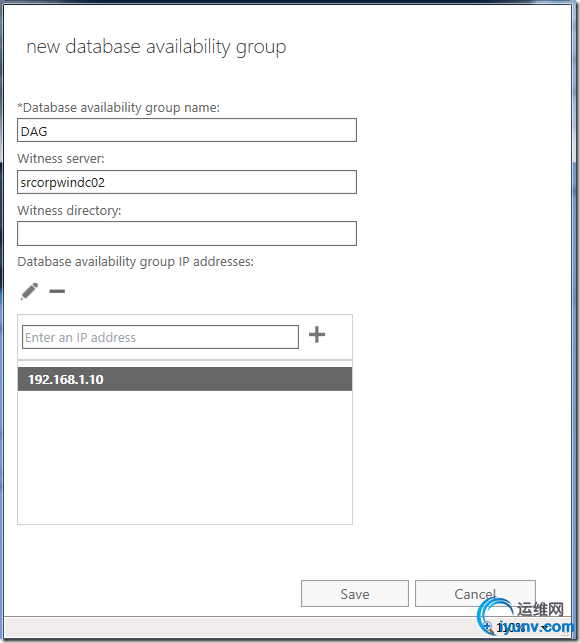
Task: Click the pencil edit icon
Action: tap(29, 291)
